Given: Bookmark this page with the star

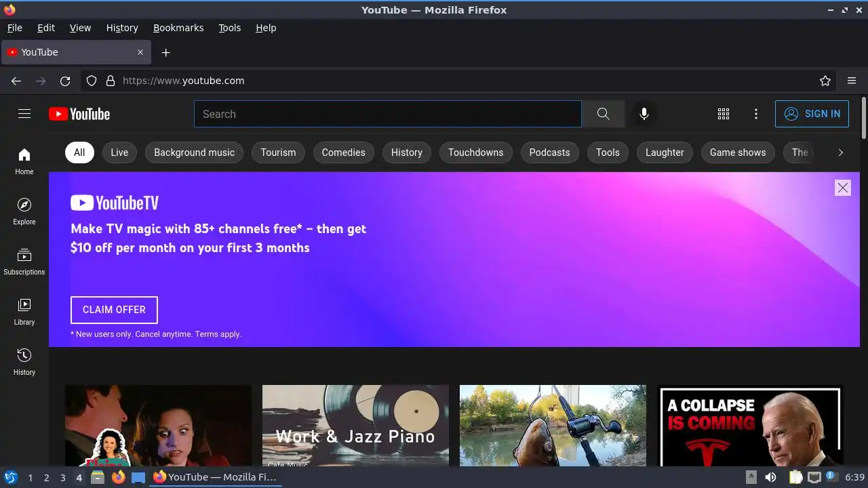Looking at the screenshot, I should point(825,81).
